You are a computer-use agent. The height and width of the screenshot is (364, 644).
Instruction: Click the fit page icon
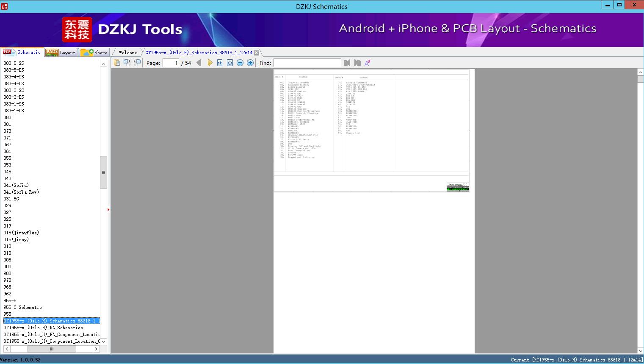pyautogui.click(x=230, y=63)
